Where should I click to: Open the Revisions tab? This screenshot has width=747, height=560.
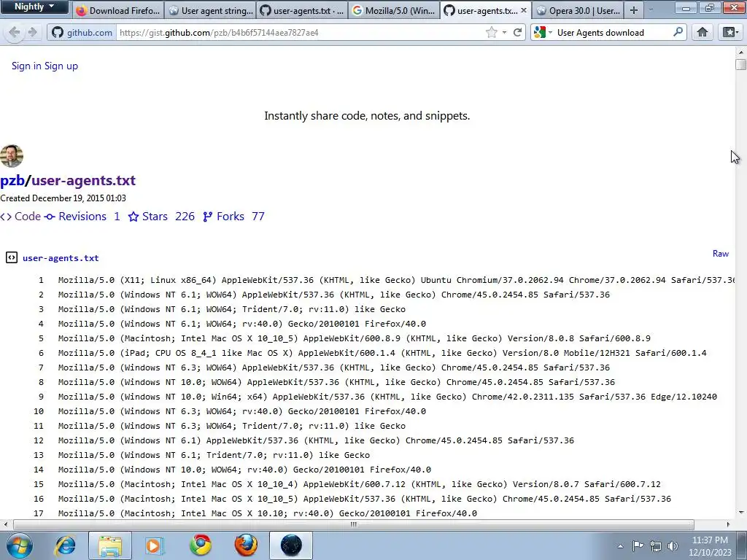point(82,216)
